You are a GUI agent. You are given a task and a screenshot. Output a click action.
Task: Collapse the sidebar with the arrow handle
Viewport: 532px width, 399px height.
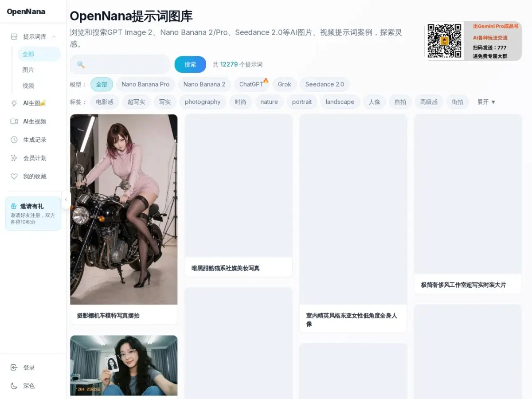point(66,199)
